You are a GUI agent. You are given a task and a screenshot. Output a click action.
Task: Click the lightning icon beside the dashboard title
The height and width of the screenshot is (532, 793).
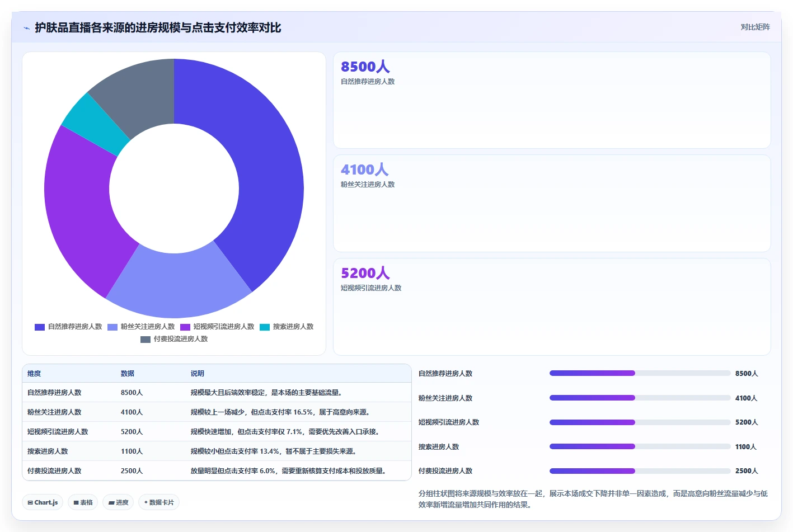pyautogui.click(x=26, y=28)
